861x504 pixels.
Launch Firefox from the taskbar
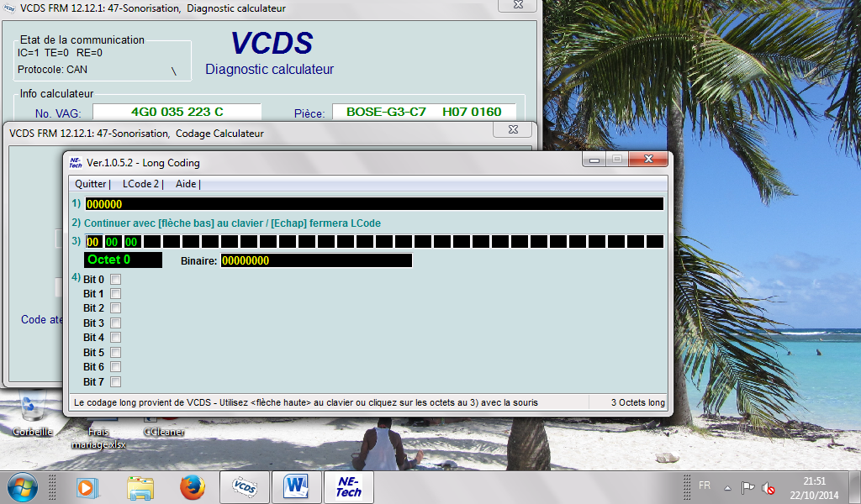[x=193, y=486]
